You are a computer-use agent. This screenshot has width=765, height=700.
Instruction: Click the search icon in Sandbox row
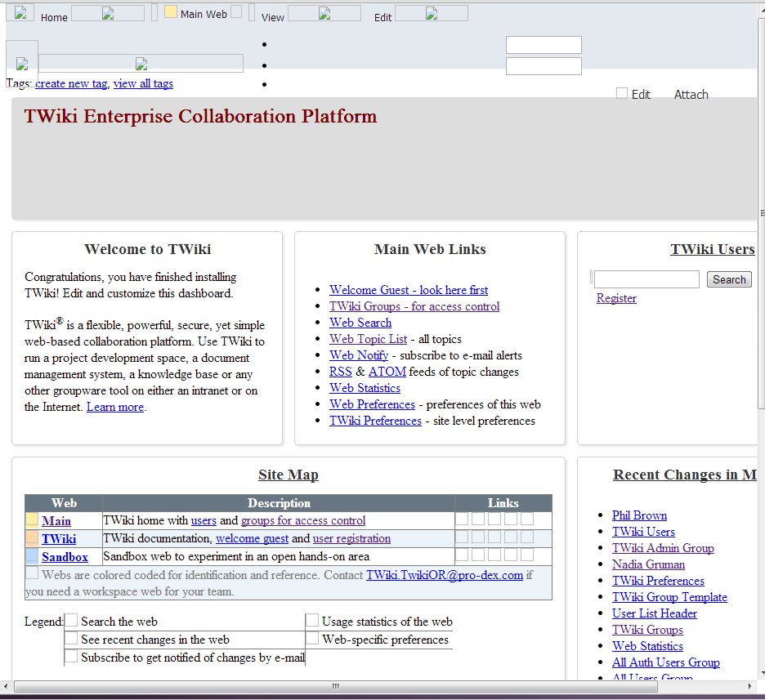coord(463,555)
